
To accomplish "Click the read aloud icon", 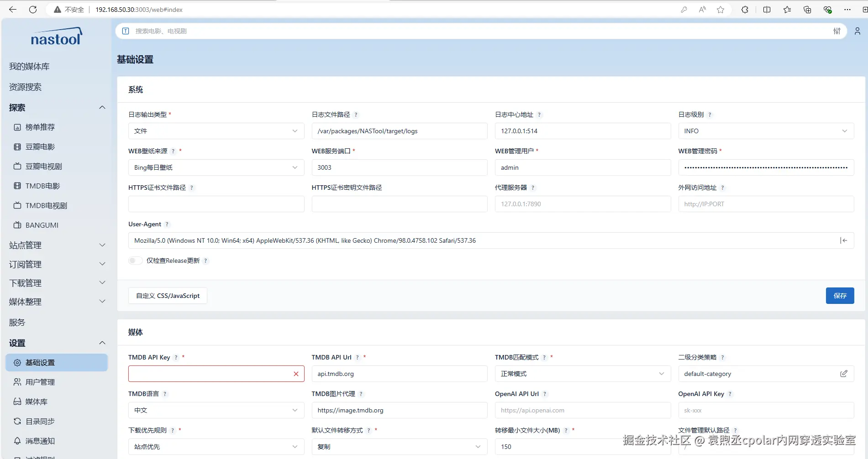I will click(x=702, y=10).
